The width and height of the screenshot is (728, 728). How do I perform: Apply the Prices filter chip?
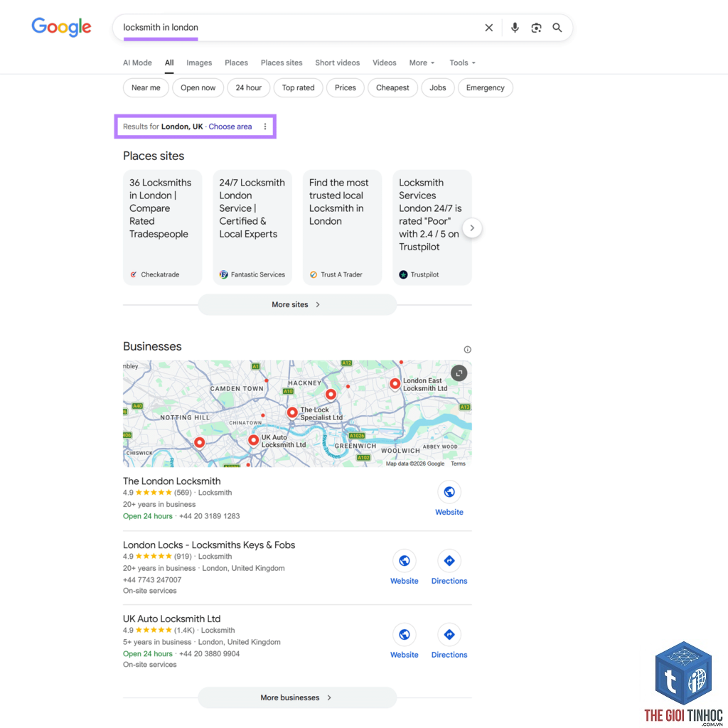click(x=346, y=87)
